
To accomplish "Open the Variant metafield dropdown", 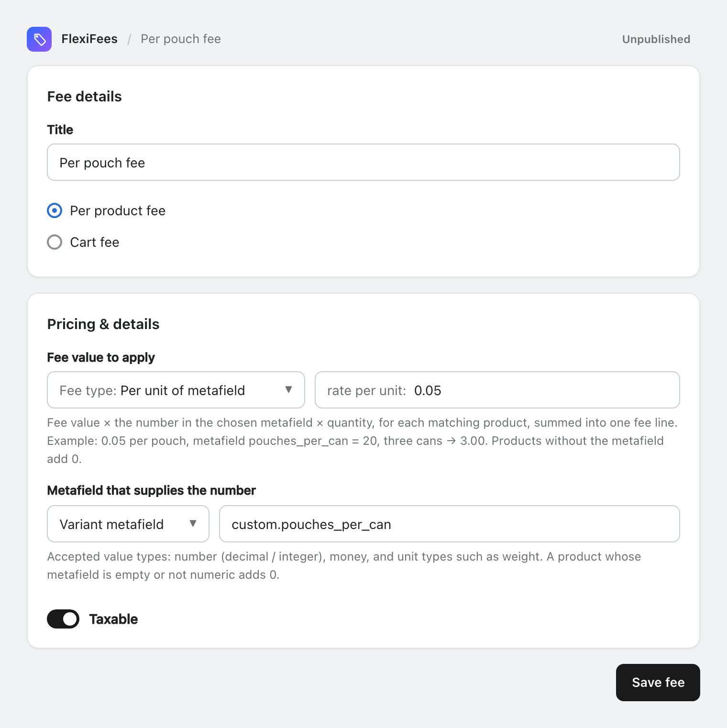I will coord(128,524).
